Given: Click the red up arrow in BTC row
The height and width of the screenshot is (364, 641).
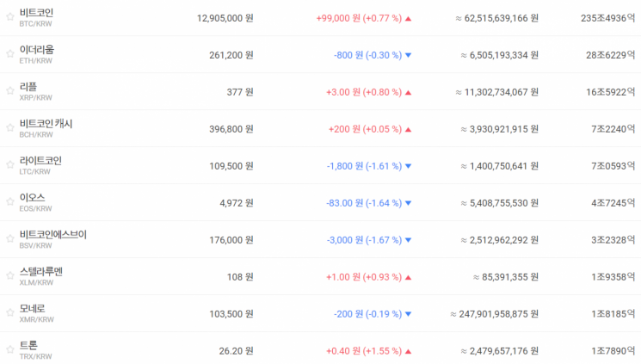Looking at the screenshot, I should 408,19.
